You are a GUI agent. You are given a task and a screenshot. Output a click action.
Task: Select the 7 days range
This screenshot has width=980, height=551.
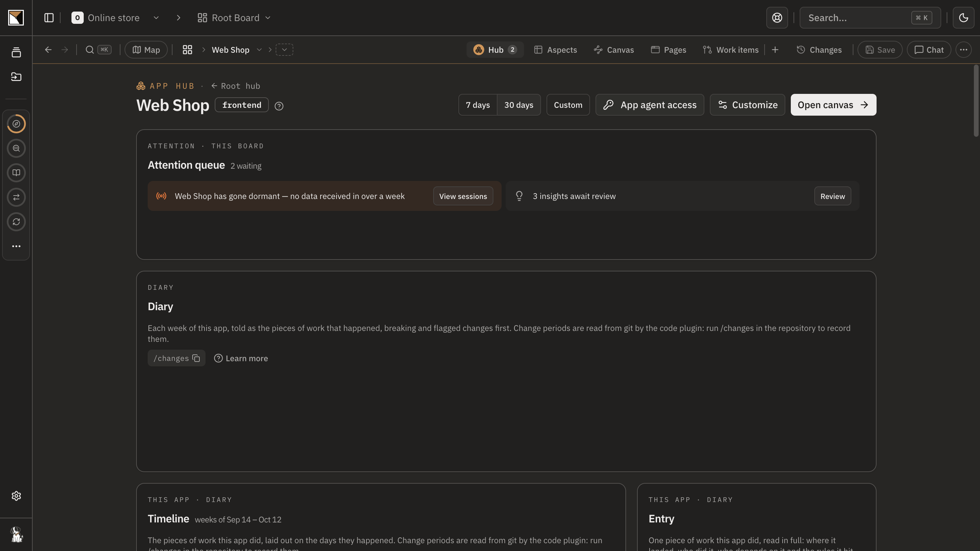[478, 105]
